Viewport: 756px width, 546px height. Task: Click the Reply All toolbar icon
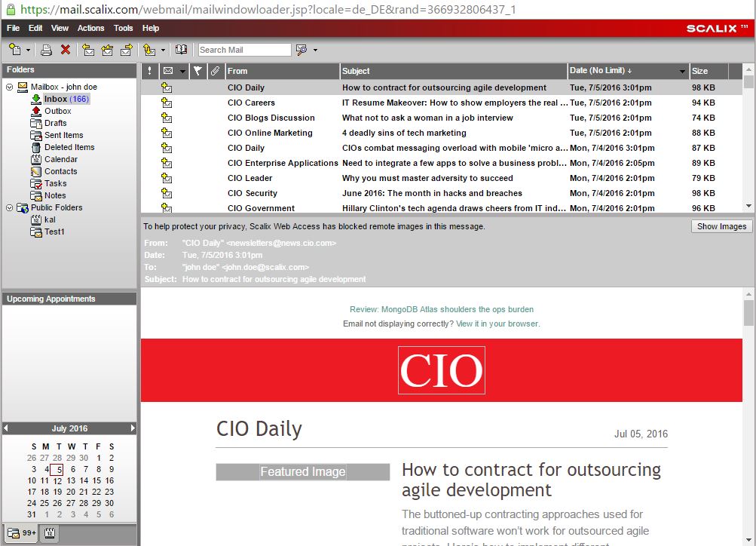point(107,50)
